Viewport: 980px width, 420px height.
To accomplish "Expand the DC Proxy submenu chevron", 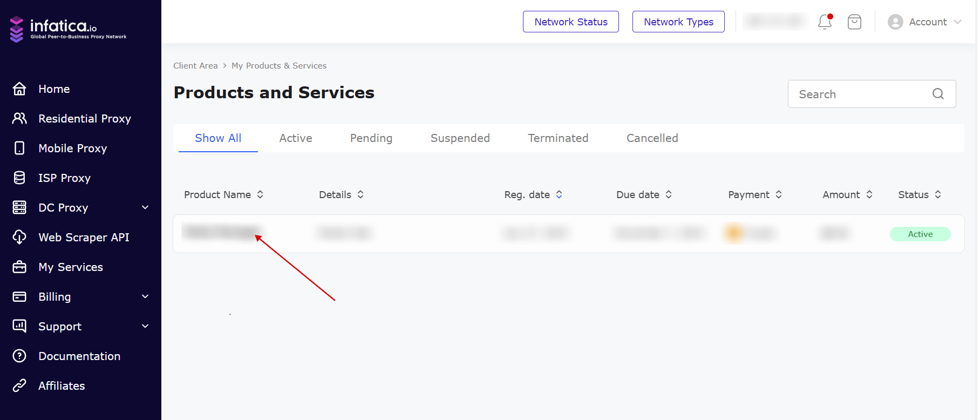I will 145,207.
